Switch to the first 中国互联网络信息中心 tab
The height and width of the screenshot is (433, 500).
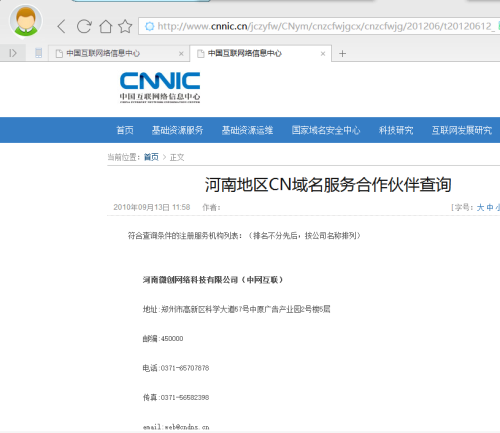coord(119,53)
